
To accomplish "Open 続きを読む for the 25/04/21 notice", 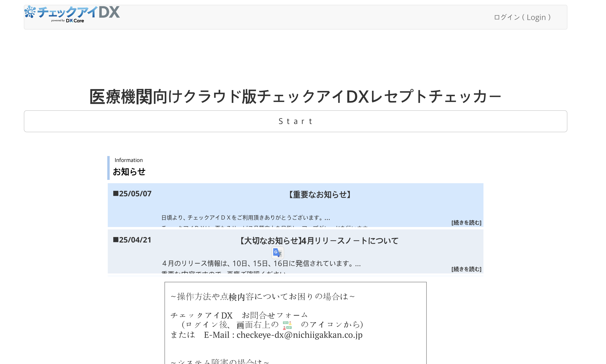I will pyautogui.click(x=466, y=269).
